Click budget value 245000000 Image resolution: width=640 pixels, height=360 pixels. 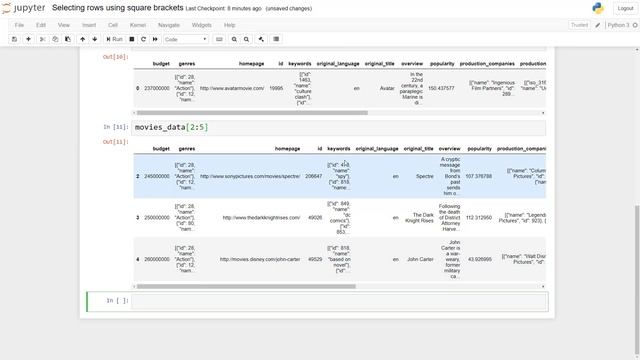click(x=157, y=176)
